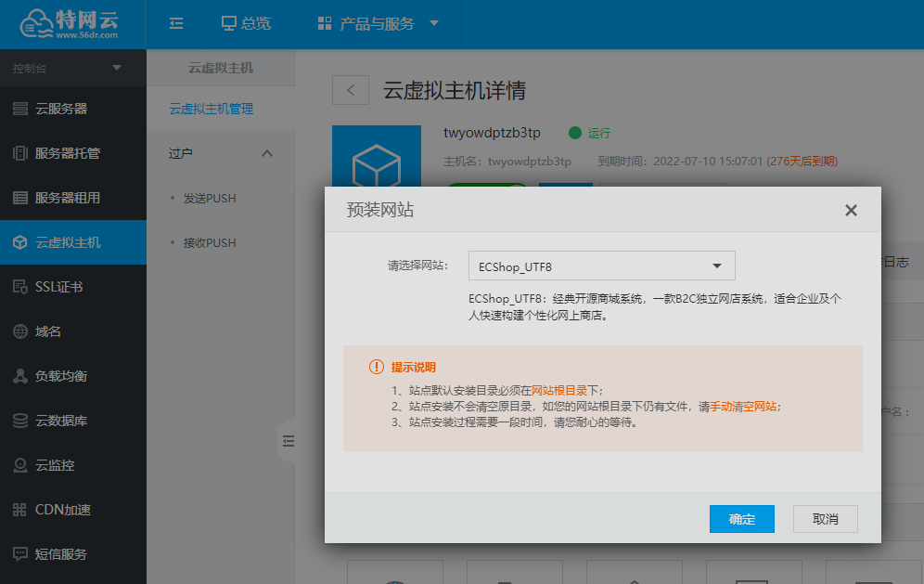Click the host cube thumbnail

click(x=377, y=157)
